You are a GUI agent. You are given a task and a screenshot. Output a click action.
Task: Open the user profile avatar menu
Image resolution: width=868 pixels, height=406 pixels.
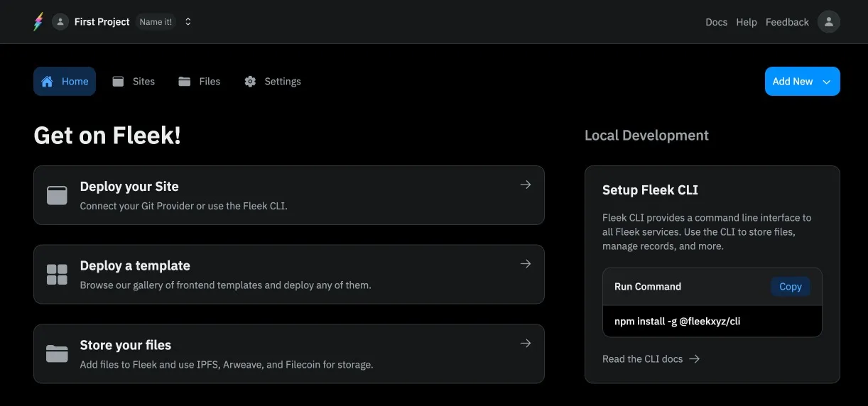828,22
